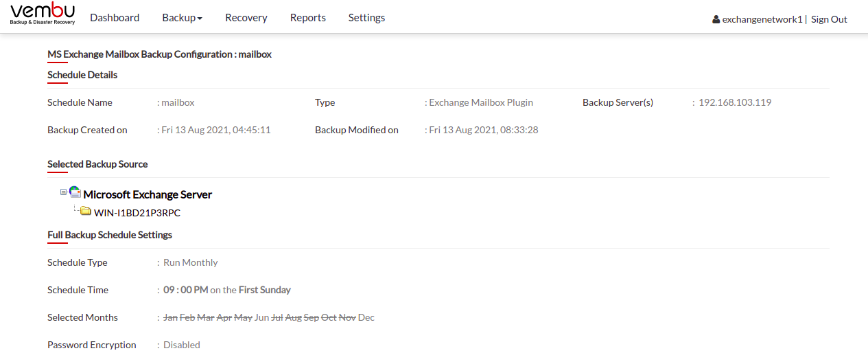The image size is (868, 364).
Task: Click the exchangenetwork1 username
Action: click(762, 19)
